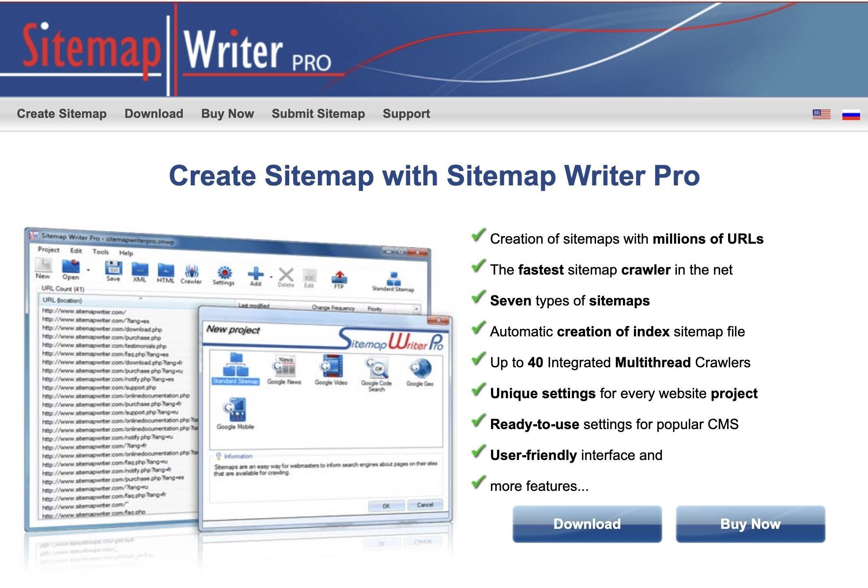Open the Tools menu in application

(x=98, y=253)
